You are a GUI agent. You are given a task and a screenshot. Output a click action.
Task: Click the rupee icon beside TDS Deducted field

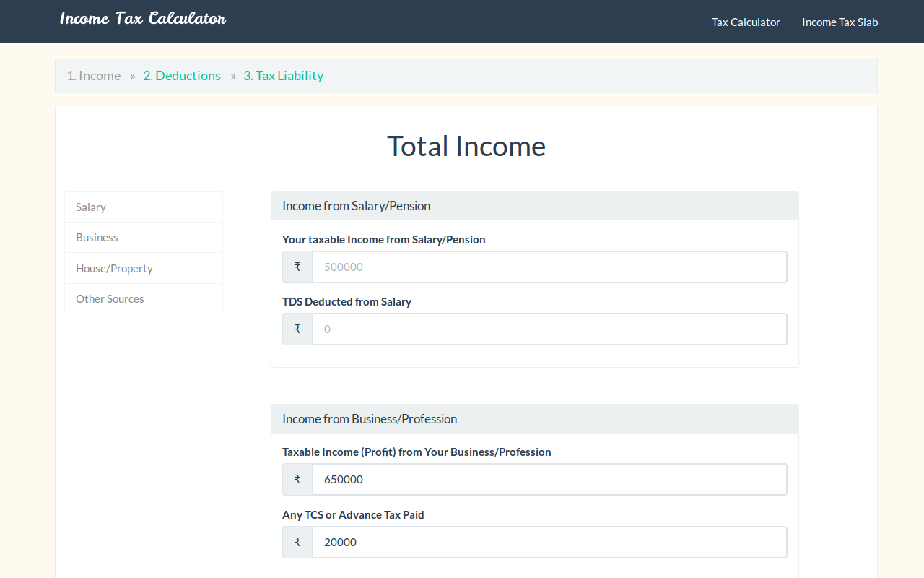pos(297,329)
